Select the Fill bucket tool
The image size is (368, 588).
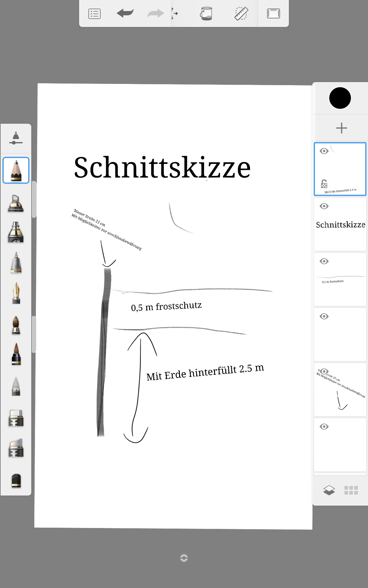206,14
